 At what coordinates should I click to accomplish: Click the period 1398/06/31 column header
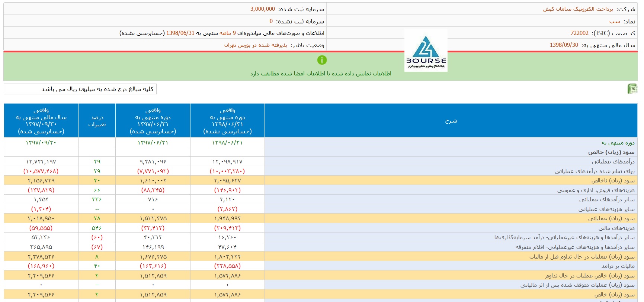pos(227,121)
